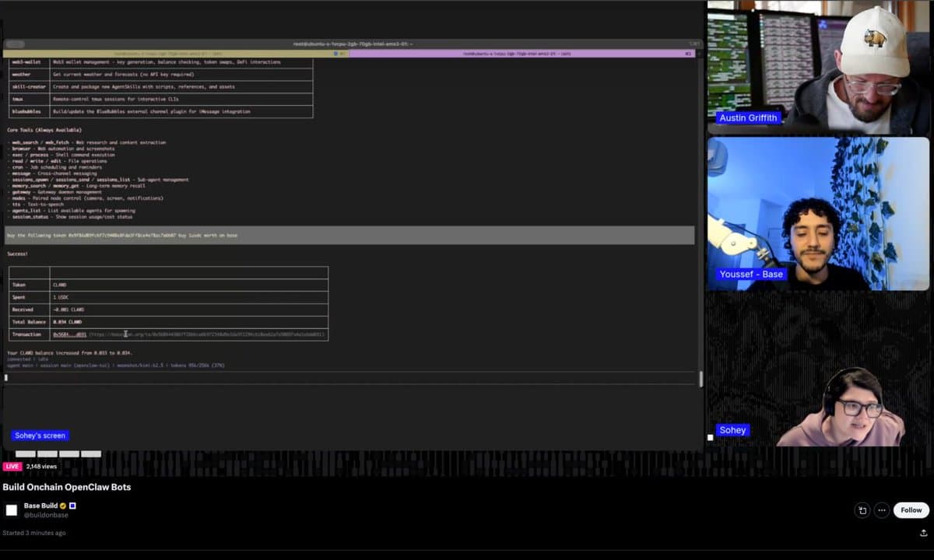Click the Sohey's screen label
This screenshot has width=934, height=560.
tap(40, 436)
